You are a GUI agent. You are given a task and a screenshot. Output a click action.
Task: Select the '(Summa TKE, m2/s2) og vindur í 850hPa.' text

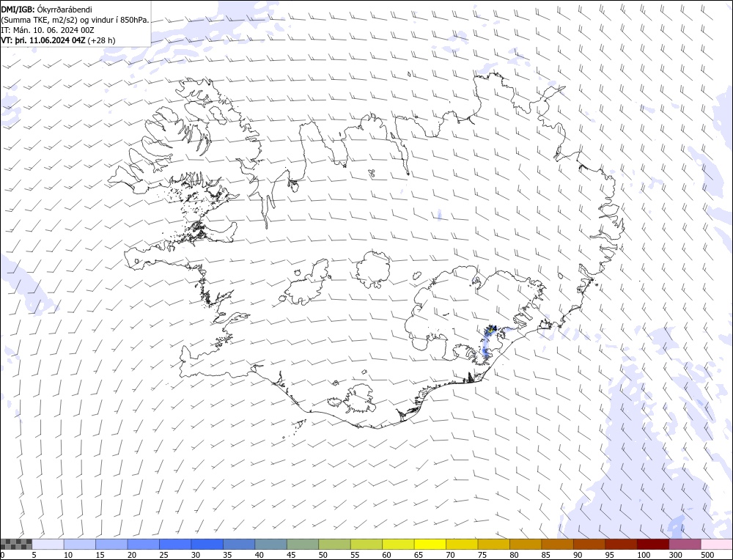(75, 20)
